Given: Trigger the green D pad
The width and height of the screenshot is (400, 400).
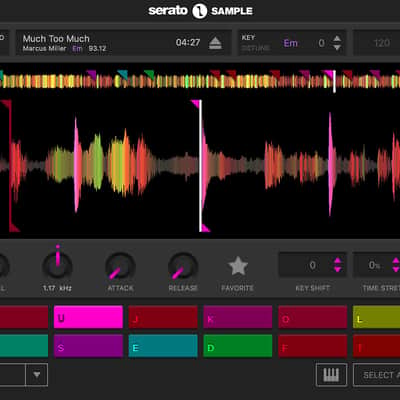Looking at the screenshot, I should [x=238, y=346].
